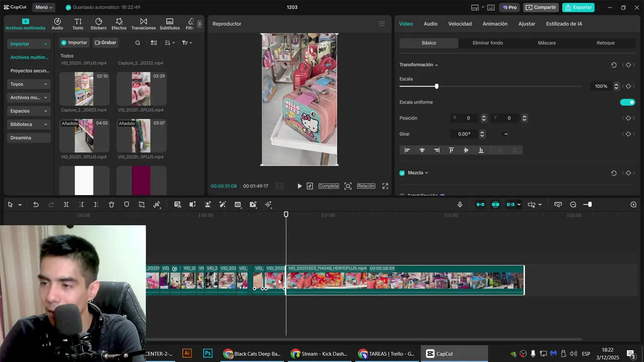The height and width of the screenshot is (362, 644).
Task: Click the microphone record voiceover icon
Action: (x=460, y=205)
